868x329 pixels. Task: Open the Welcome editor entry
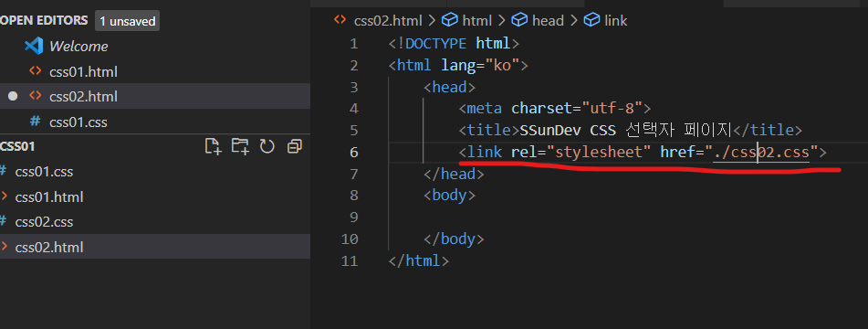tap(78, 47)
